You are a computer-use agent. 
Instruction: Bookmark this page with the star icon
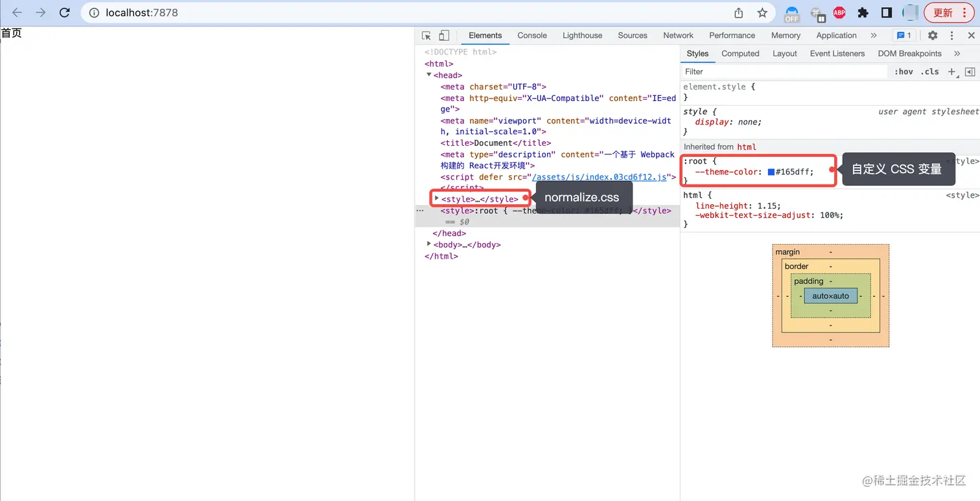[762, 12]
